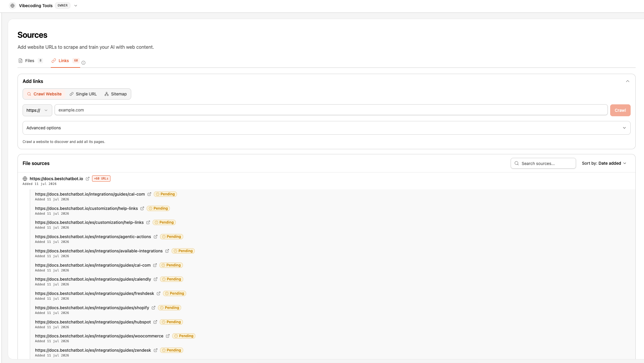Click the es/integrations/agentic-actions URL

[93, 237]
